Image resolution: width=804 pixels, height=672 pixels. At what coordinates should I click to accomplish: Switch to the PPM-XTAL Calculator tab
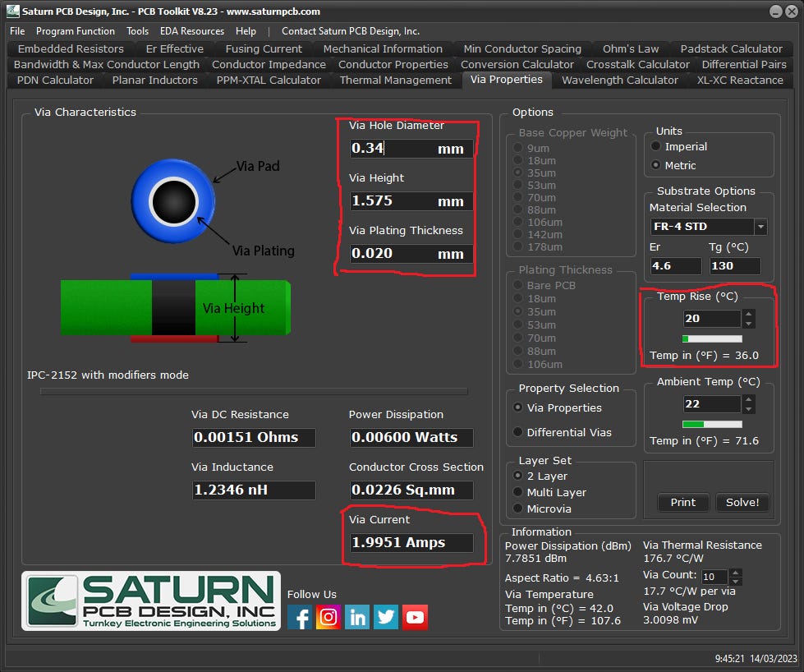(x=269, y=81)
